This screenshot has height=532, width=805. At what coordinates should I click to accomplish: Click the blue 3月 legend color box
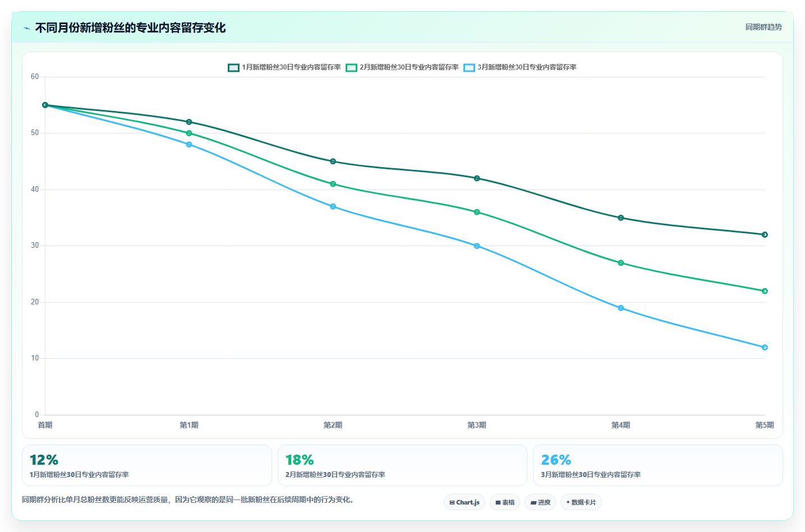(469, 68)
